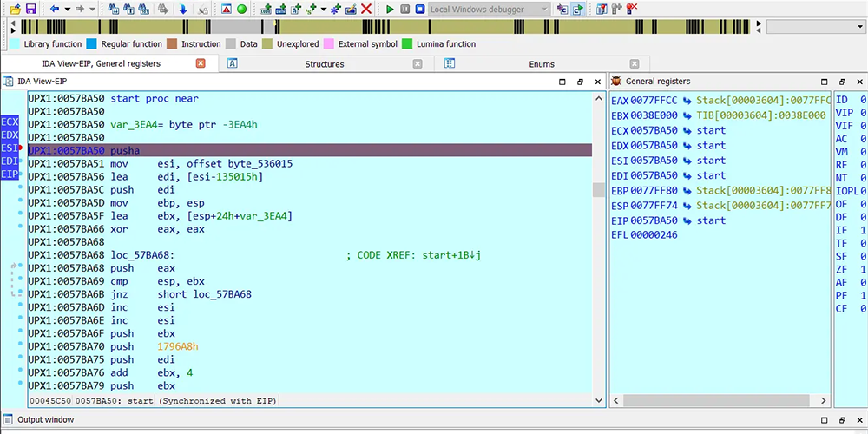Follow the ECX start jump arrow

[x=687, y=131]
